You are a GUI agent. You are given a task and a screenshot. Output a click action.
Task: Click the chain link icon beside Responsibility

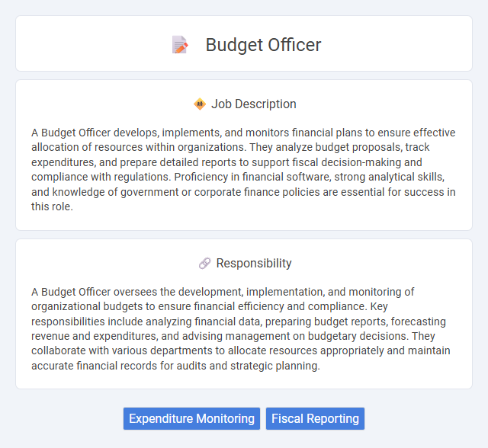pos(205,264)
